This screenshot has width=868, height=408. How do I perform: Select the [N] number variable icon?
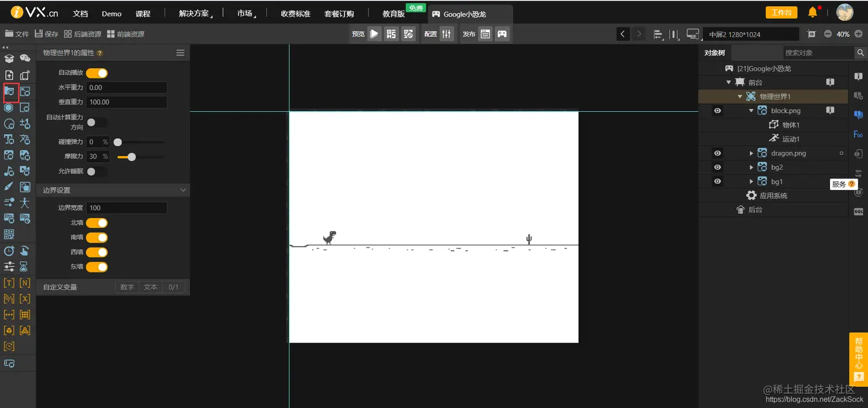[25, 283]
